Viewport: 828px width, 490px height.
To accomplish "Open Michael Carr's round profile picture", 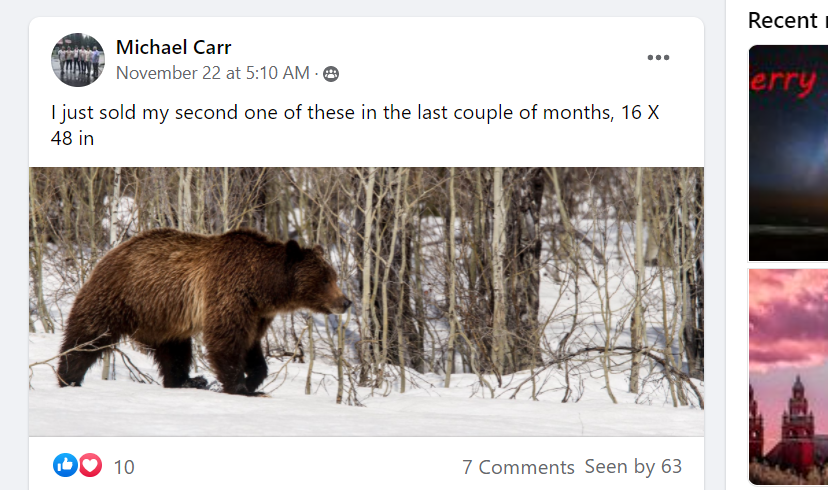I will (x=78, y=60).
